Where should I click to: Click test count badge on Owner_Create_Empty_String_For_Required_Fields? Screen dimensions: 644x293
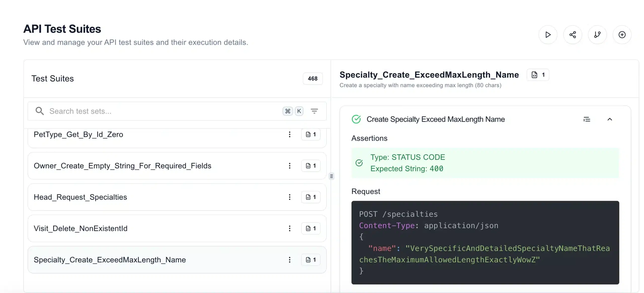(311, 166)
